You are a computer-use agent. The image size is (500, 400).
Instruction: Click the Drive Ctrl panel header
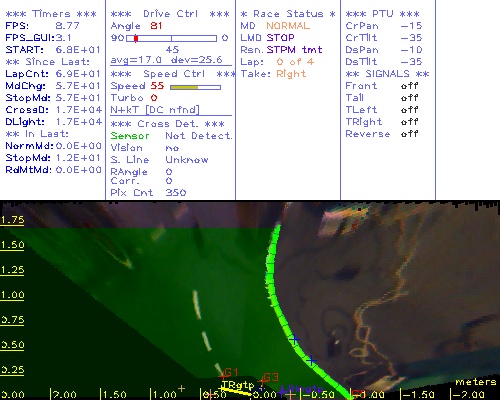170,14
